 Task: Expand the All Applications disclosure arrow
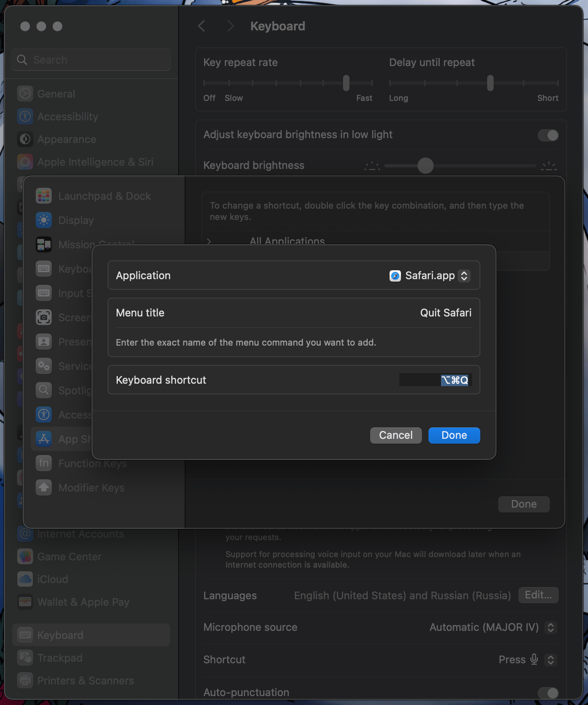point(209,241)
